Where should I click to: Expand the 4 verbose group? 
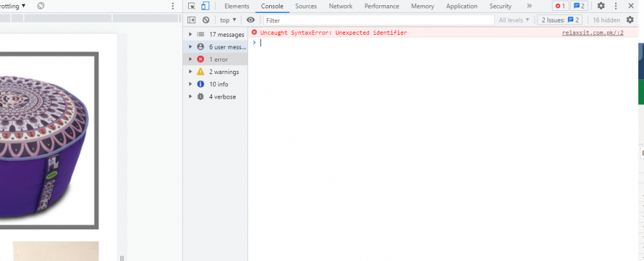point(190,97)
